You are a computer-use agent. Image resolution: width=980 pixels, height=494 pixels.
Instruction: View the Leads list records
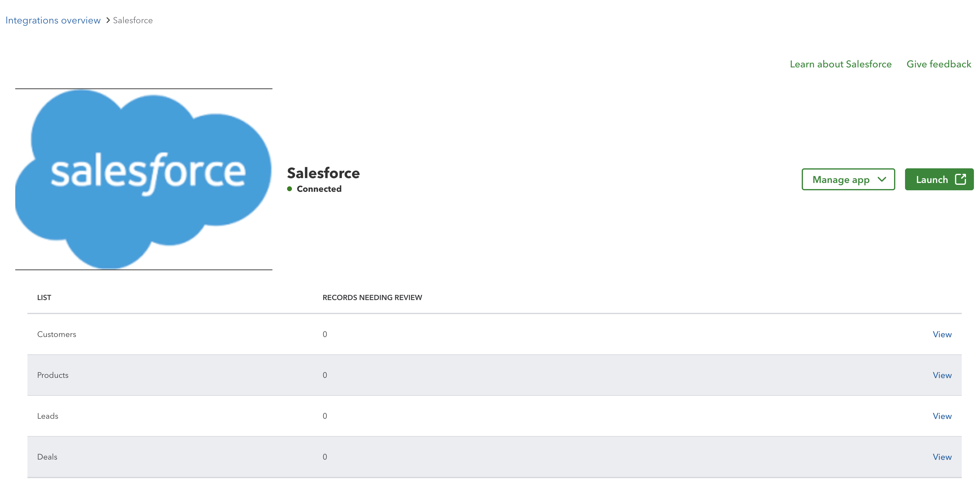coord(942,416)
